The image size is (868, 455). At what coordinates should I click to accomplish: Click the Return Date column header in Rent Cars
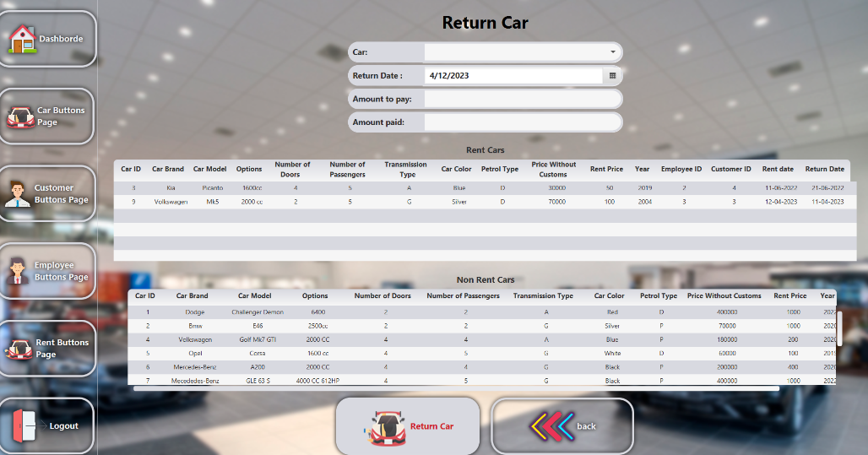coord(824,170)
